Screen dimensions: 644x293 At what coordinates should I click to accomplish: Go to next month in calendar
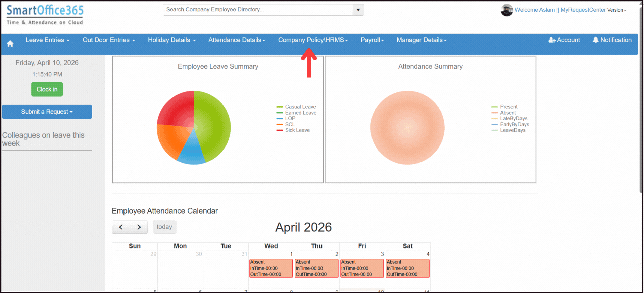(139, 227)
